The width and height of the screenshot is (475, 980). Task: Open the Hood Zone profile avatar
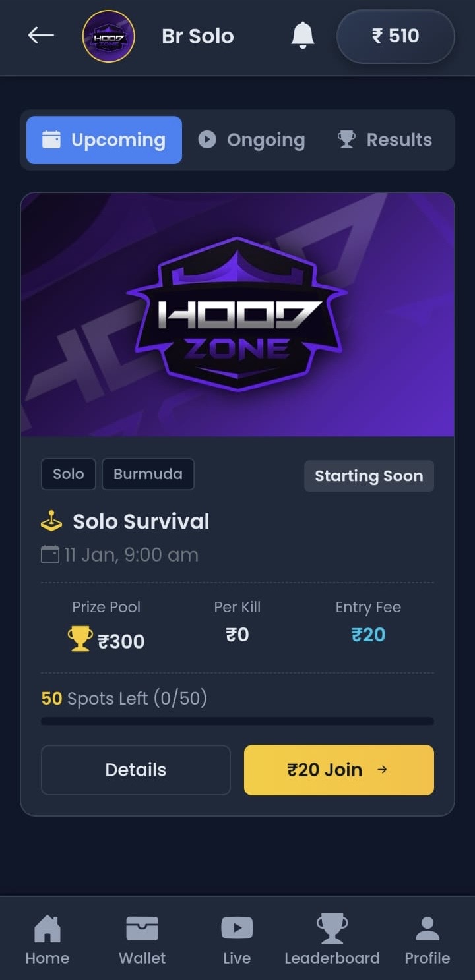point(108,36)
